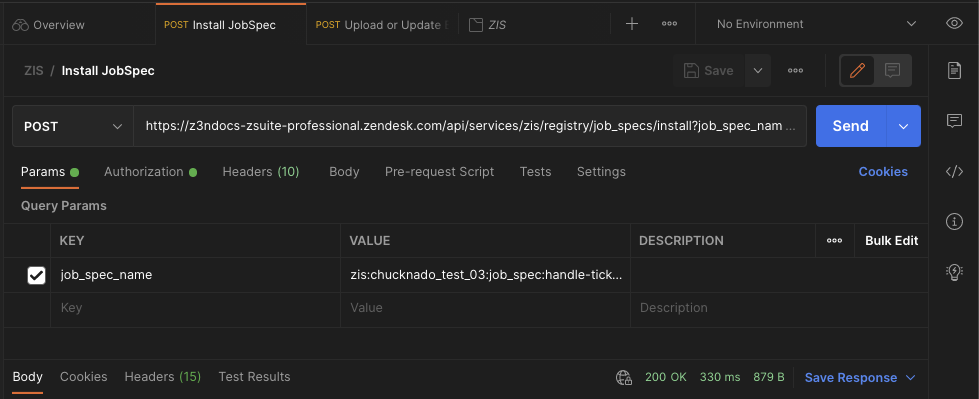Open the Comments icon in right sidebar
Screen dimensions: 979x399
[x=954, y=121]
